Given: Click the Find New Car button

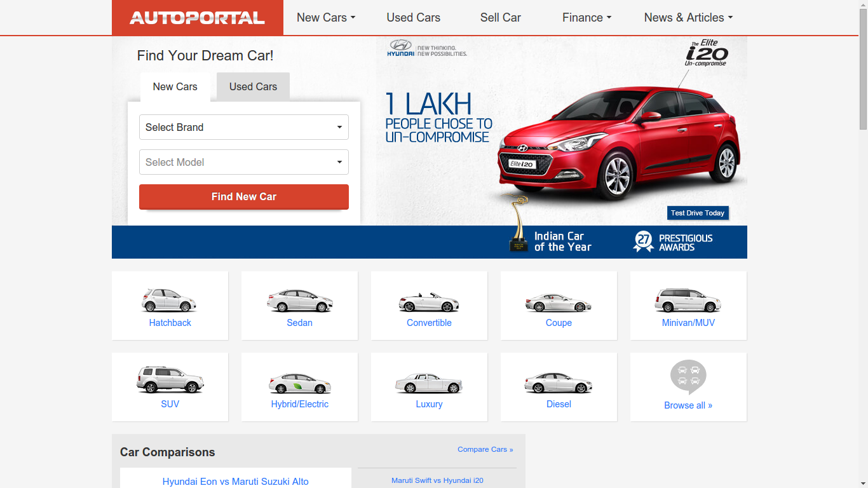Looking at the screenshot, I should [x=244, y=197].
